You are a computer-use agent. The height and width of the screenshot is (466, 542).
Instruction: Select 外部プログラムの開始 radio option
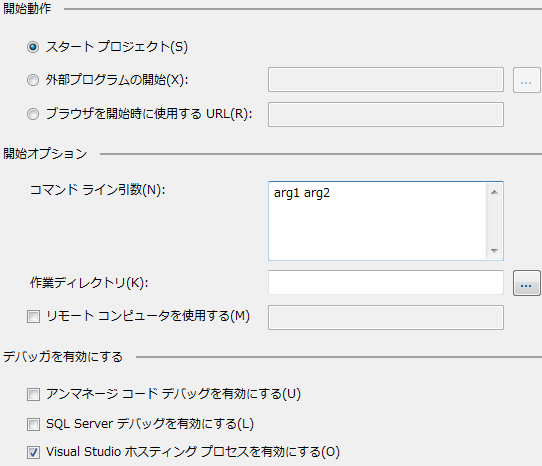[x=33, y=80]
